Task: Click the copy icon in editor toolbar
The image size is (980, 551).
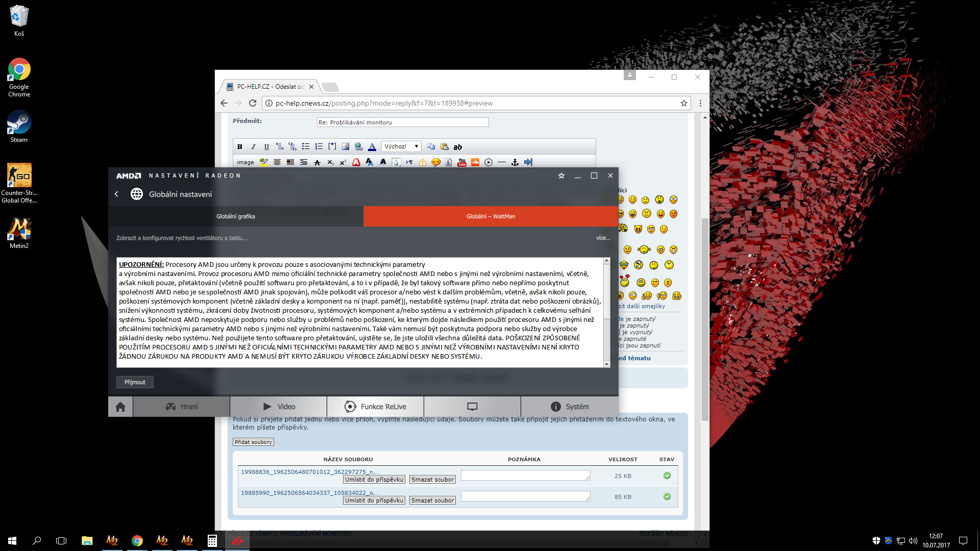Action: point(431,147)
